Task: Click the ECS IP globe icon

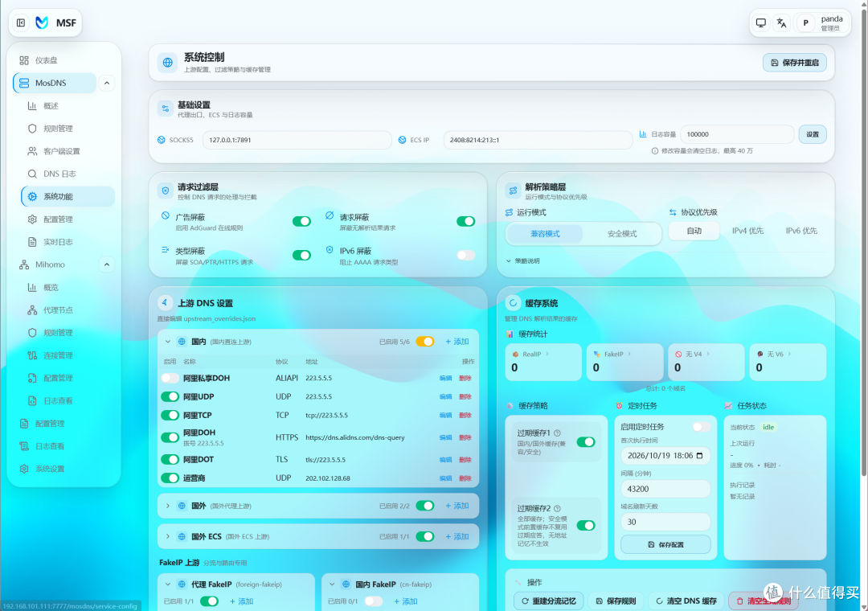Action: [x=403, y=140]
